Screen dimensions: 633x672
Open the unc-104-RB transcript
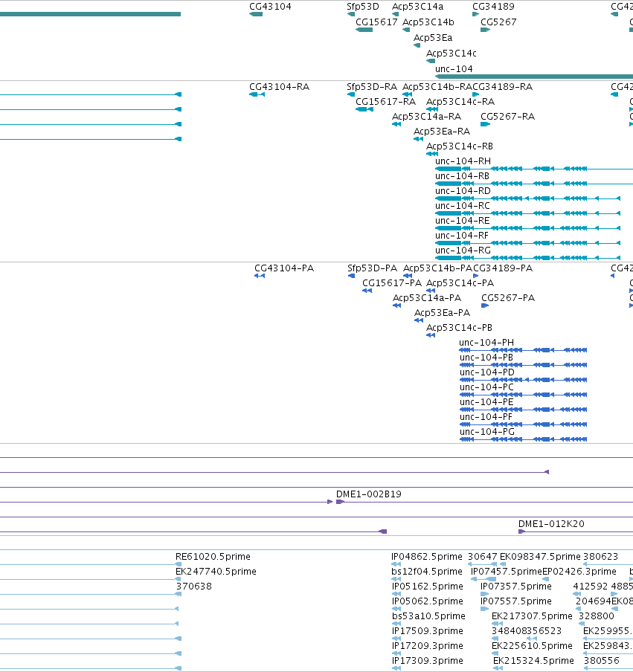click(x=534, y=184)
